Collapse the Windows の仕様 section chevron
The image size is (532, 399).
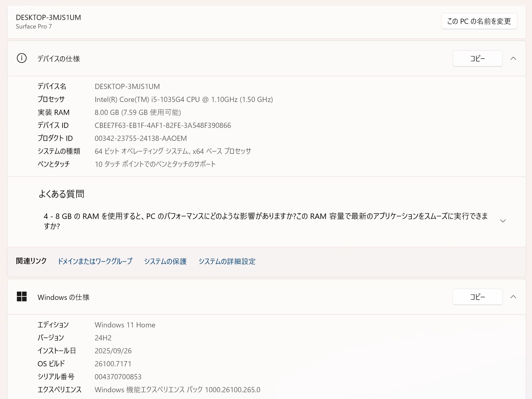tap(513, 297)
